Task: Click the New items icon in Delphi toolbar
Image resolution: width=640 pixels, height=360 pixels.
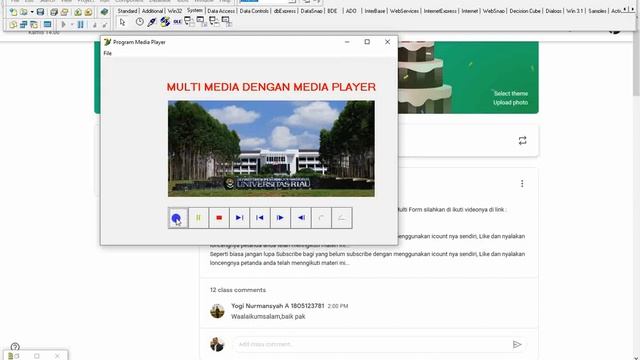Action: tap(13, 12)
